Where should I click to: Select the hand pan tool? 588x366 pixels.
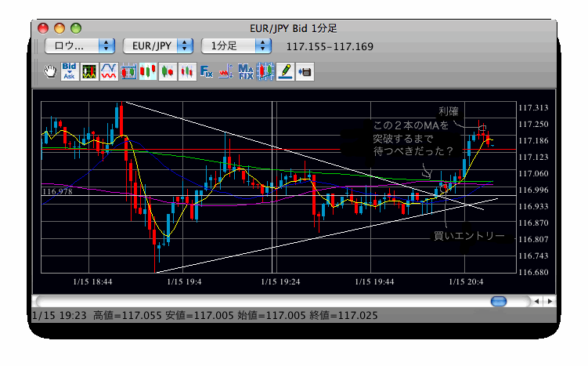click(50, 71)
